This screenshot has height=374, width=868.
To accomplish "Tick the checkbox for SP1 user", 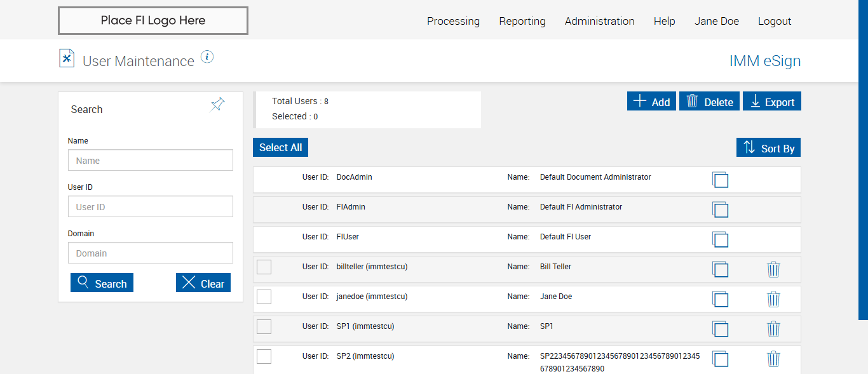I will (x=264, y=327).
